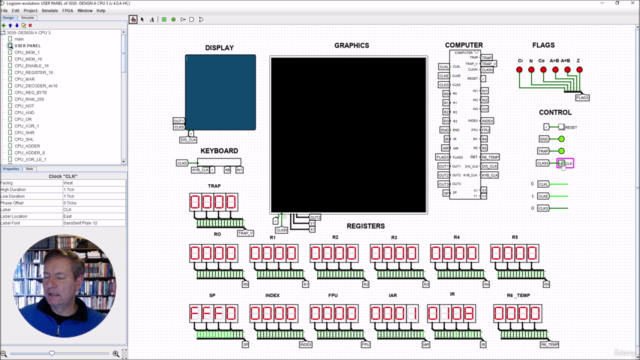Edit the High Duration value field

[x=94, y=190]
